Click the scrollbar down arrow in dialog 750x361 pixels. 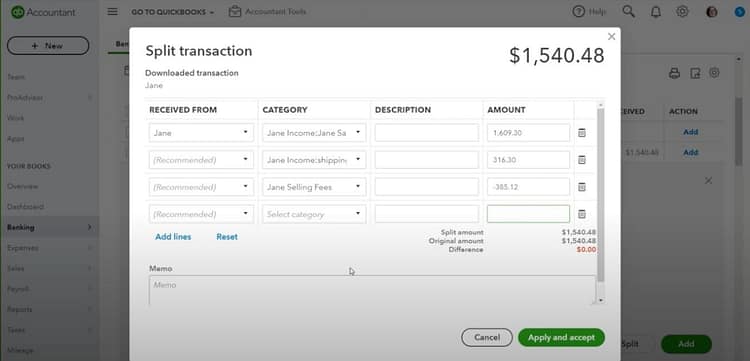(x=601, y=301)
